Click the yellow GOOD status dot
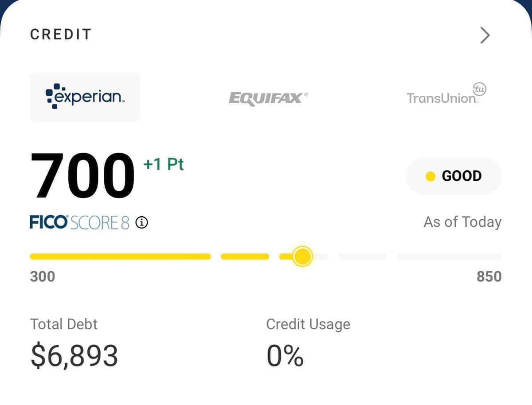 point(430,176)
